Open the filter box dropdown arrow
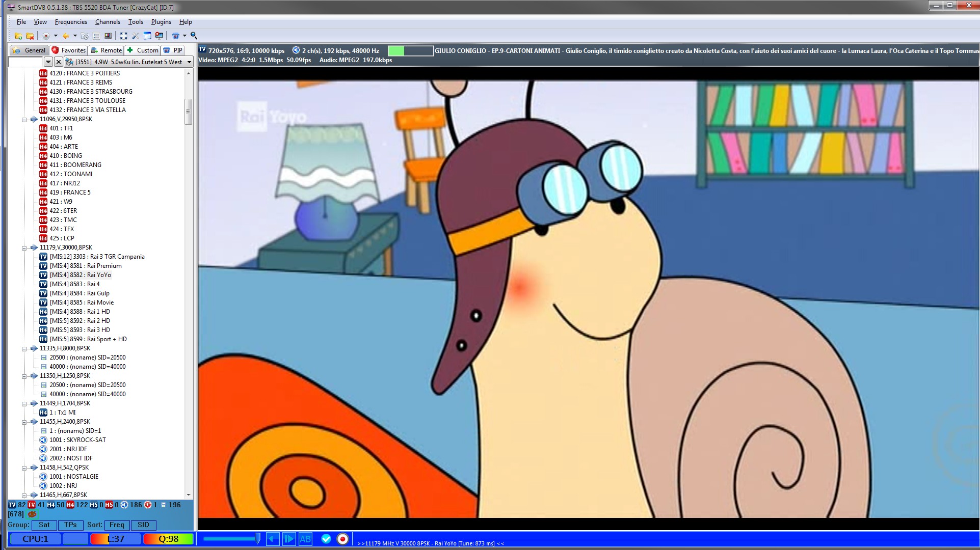 [48, 62]
